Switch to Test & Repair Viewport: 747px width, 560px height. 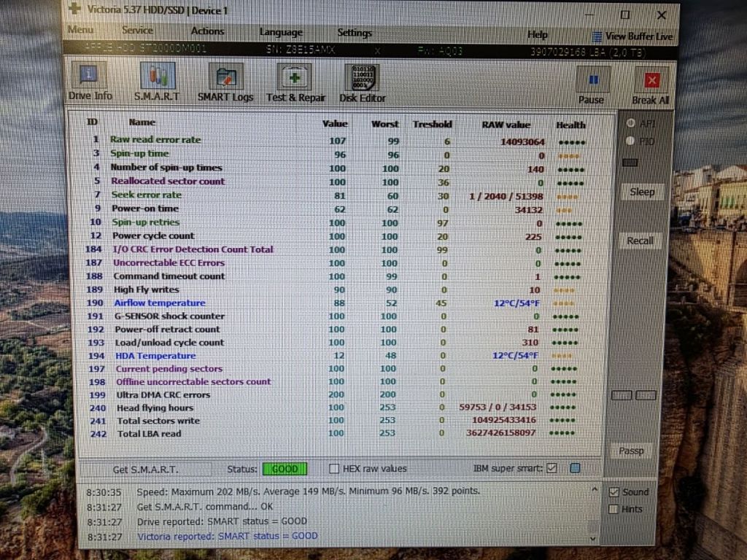pos(295,85)
